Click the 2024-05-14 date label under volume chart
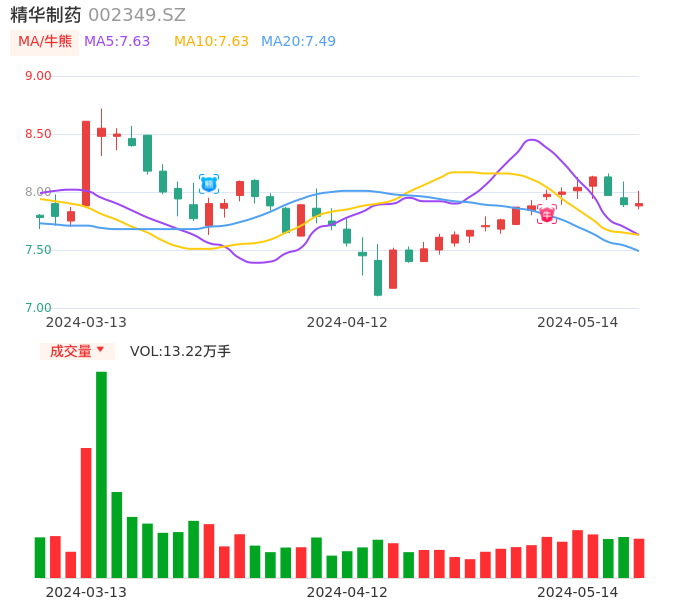Screen dimensions: 686x606 point(578,592)
